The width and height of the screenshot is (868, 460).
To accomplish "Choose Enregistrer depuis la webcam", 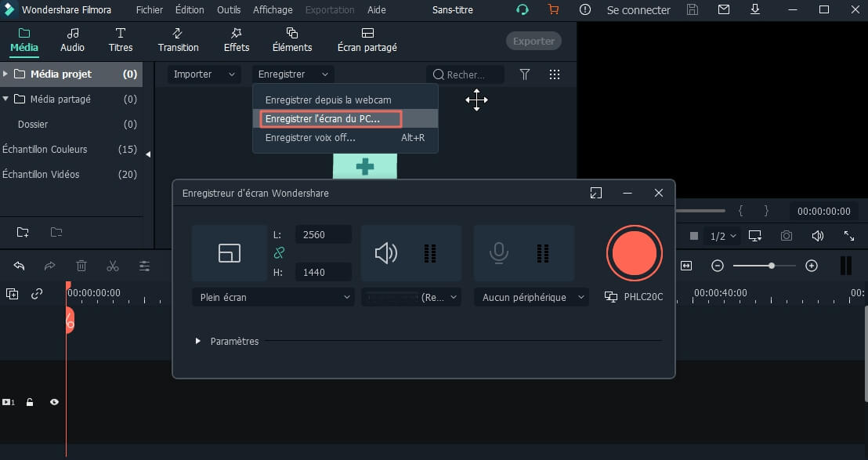I will point(345,100).
